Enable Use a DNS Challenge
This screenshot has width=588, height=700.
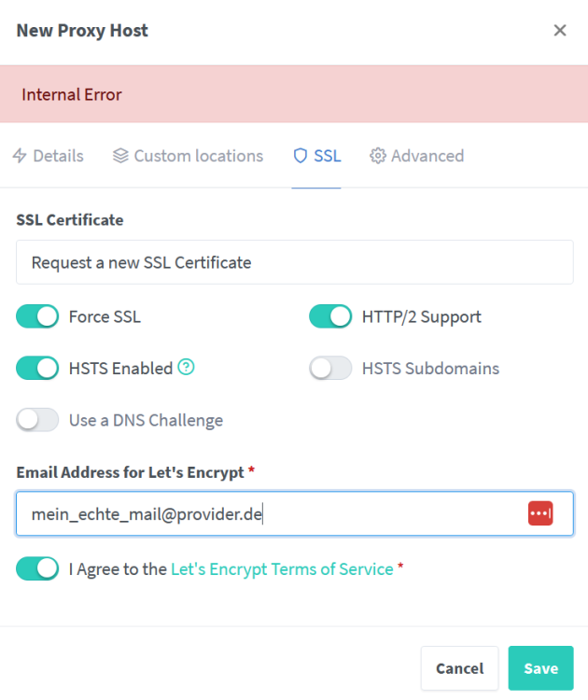pyautogui.click(x=37, y=420)
